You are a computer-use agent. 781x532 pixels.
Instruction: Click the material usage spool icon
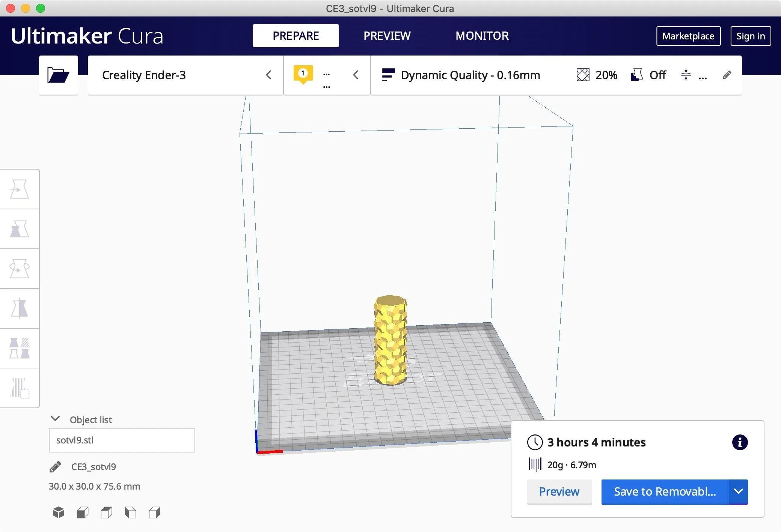(x=535, y=464)
